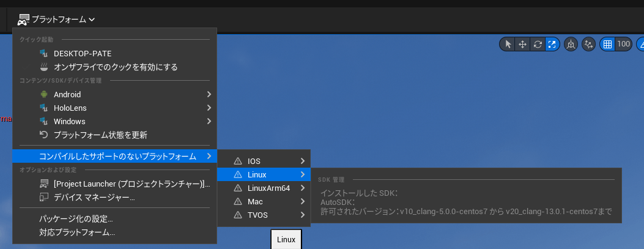Click the refresh arrow icon for platform status

(44, 135)
